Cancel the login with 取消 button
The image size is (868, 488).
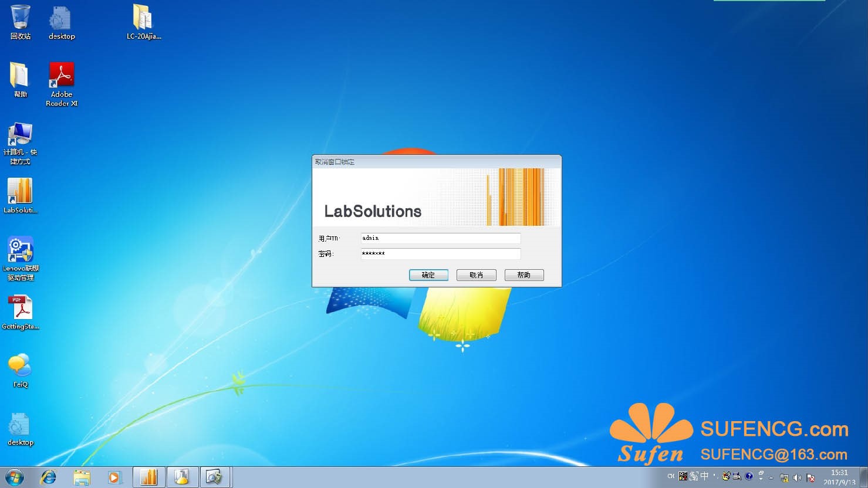coord(477,275)
